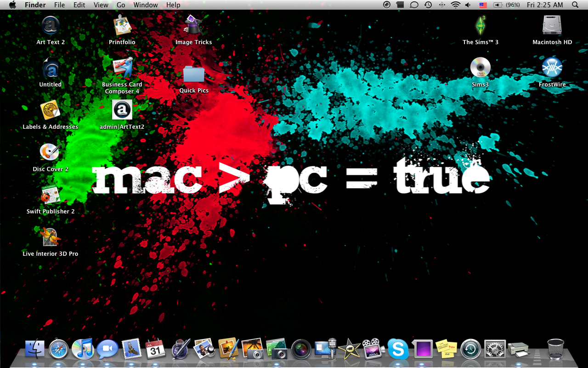Open the Wi-Fi status menu
The width and height of the screenshot is (588, 368).
pos(455,5)
